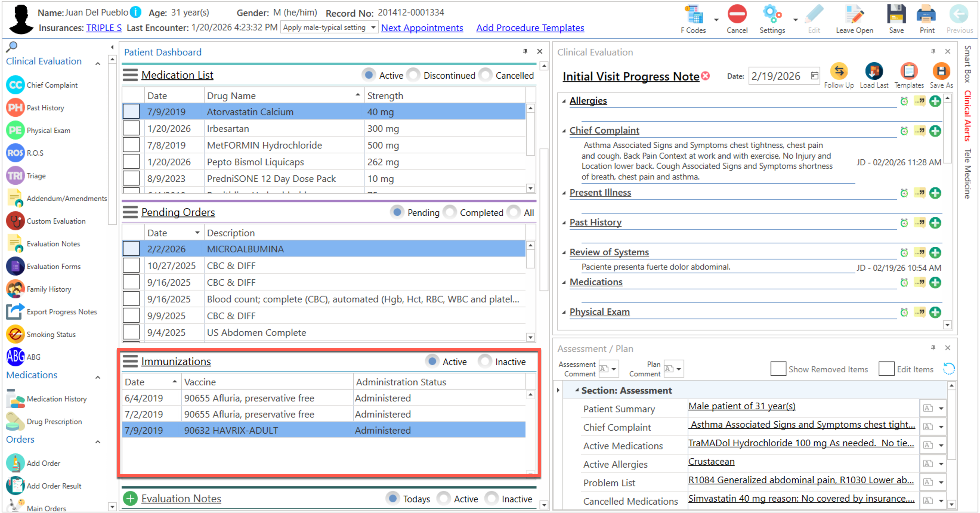The image size is (980, 513).
Task: Select Discontinued medication filter
Action: pyautogui.click(x=414, y=75)
